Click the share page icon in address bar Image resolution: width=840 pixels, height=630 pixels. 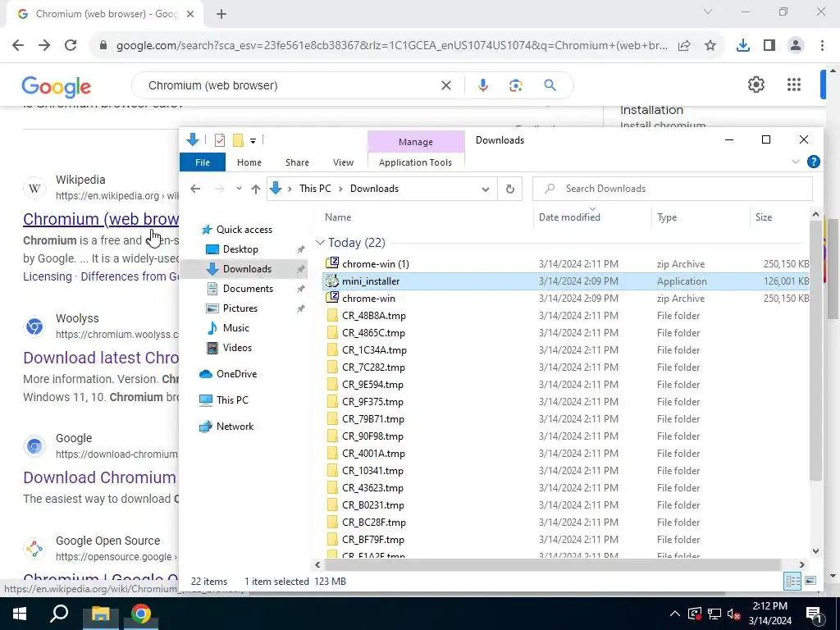coord(684,46)
